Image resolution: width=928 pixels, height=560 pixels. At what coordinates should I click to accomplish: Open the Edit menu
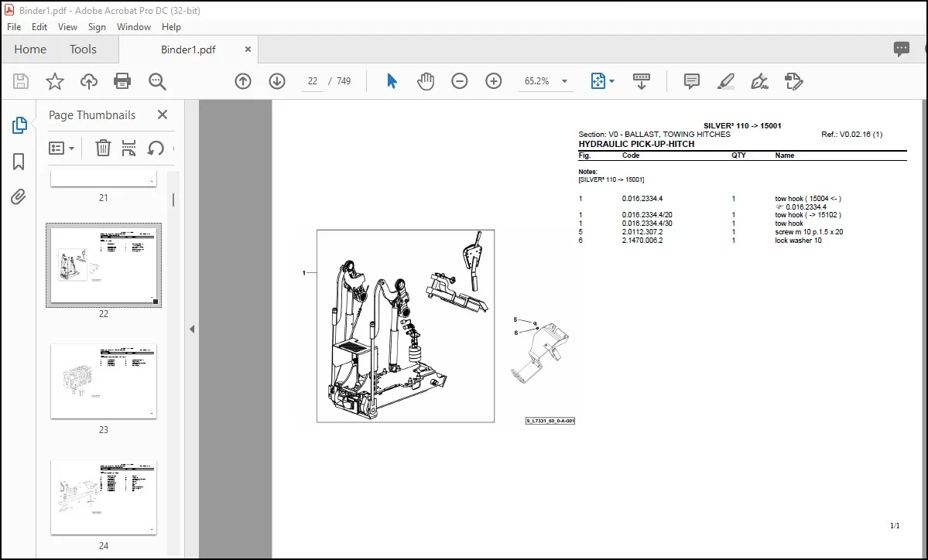pos(39,26)
